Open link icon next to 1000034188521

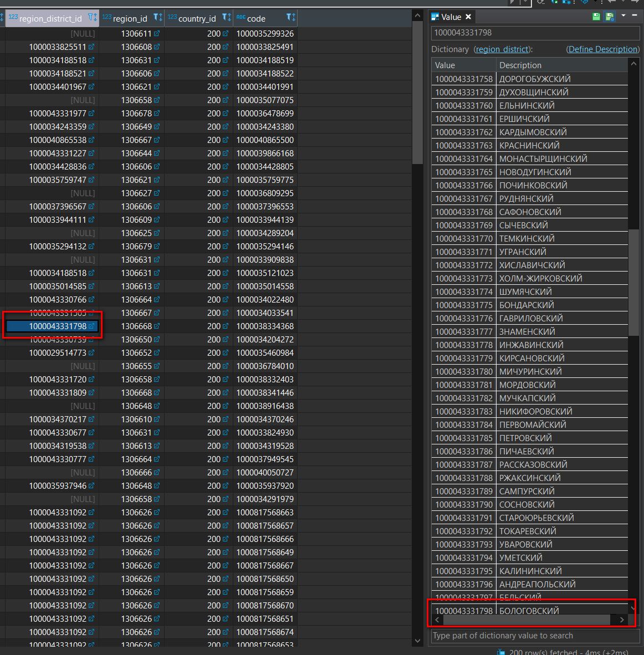point(91,74)
